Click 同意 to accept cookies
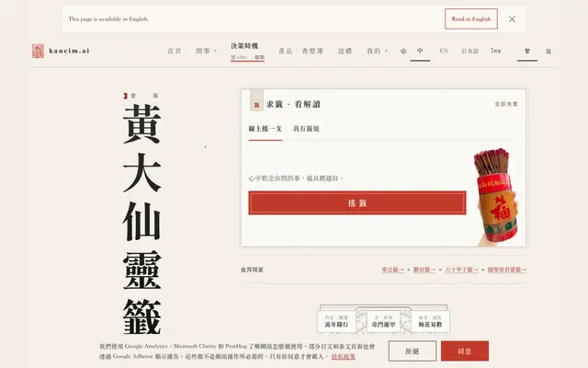588x368 pixels. (465, 351)
